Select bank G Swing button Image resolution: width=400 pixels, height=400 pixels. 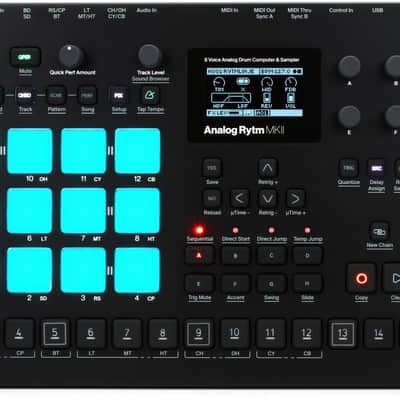(271, 284)
